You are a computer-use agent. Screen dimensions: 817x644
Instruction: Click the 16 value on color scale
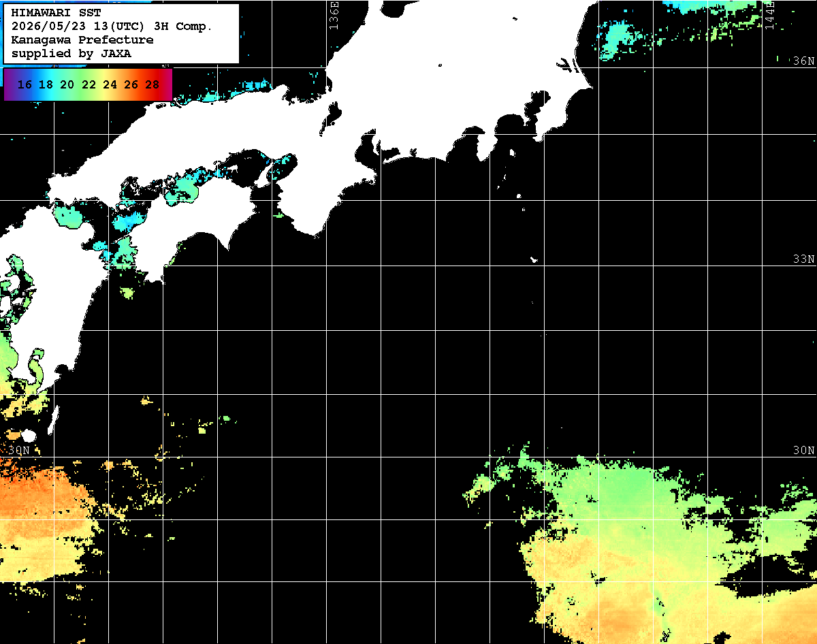coord(25,85)
